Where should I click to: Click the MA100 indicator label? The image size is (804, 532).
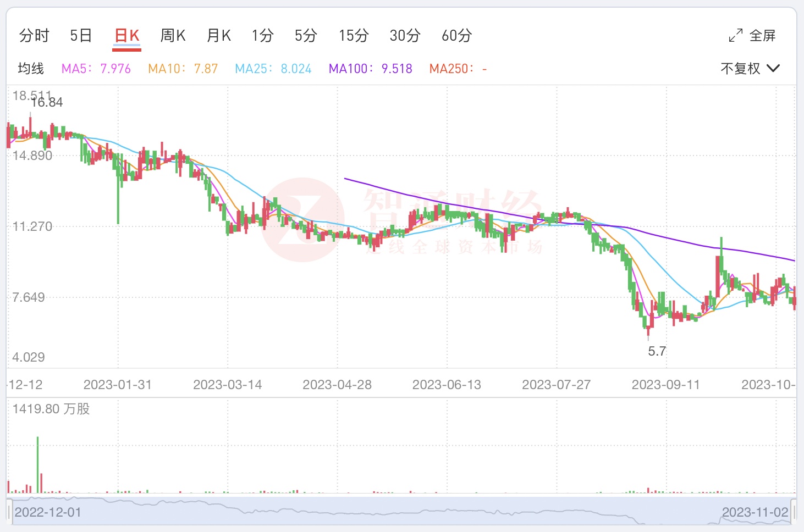[x=370, y=69]
